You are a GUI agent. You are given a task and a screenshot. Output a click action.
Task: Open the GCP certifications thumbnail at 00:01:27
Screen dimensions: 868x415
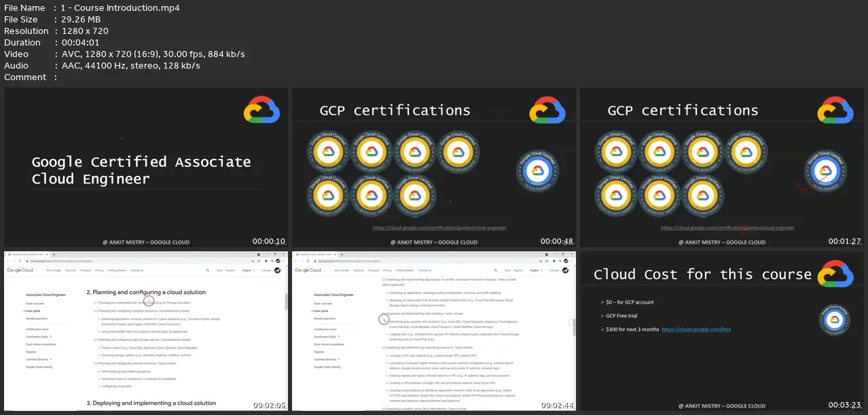(722, 168)
